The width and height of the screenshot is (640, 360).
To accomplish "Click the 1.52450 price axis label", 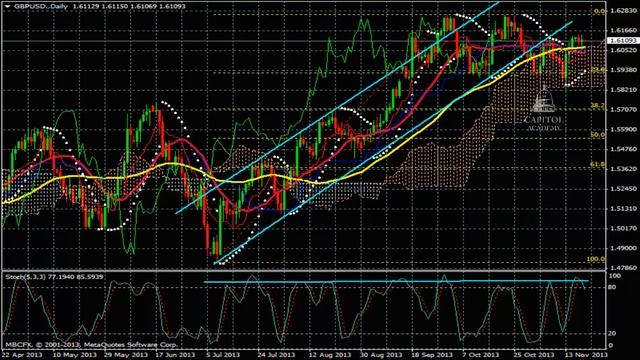I will click(x=623, y=189).
